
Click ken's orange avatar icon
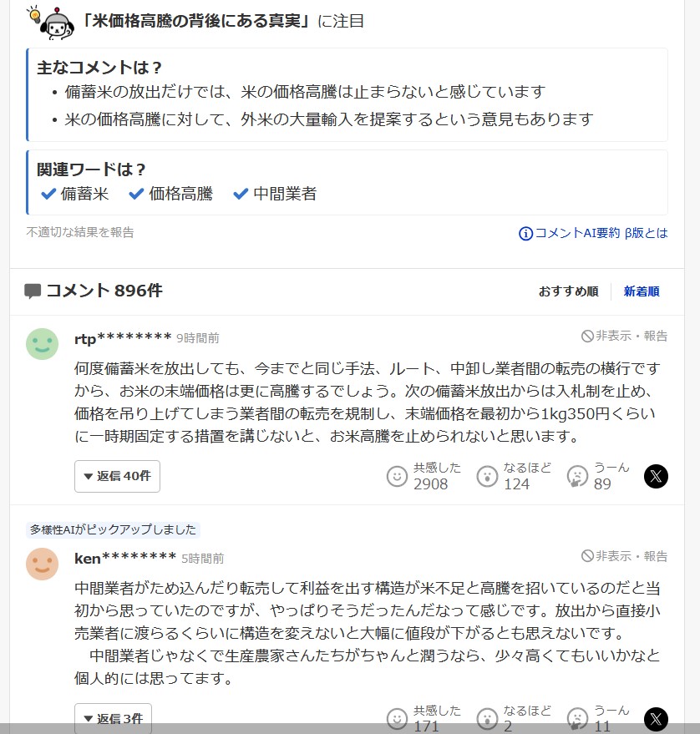(x=43, y=564)
